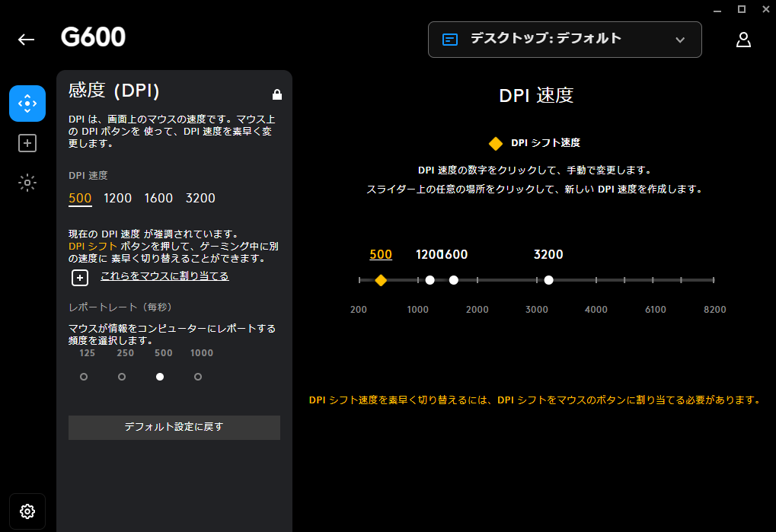Image resolution: width=776 pixels, height=532 pixels.
Task: Click the yellow 500 DPI slider diamond
Action: click(381, 280)
